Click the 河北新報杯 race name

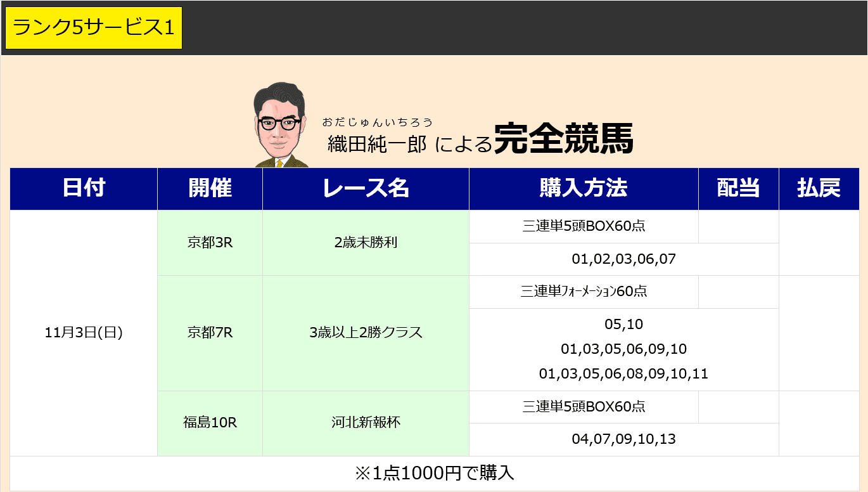click(x=366, y=423)
